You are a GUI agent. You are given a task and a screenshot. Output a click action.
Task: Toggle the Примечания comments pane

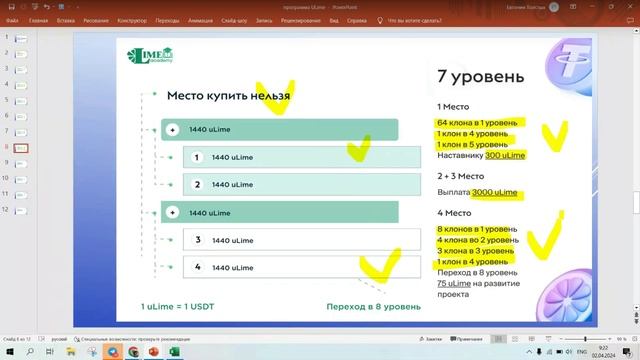pos(466,339)
